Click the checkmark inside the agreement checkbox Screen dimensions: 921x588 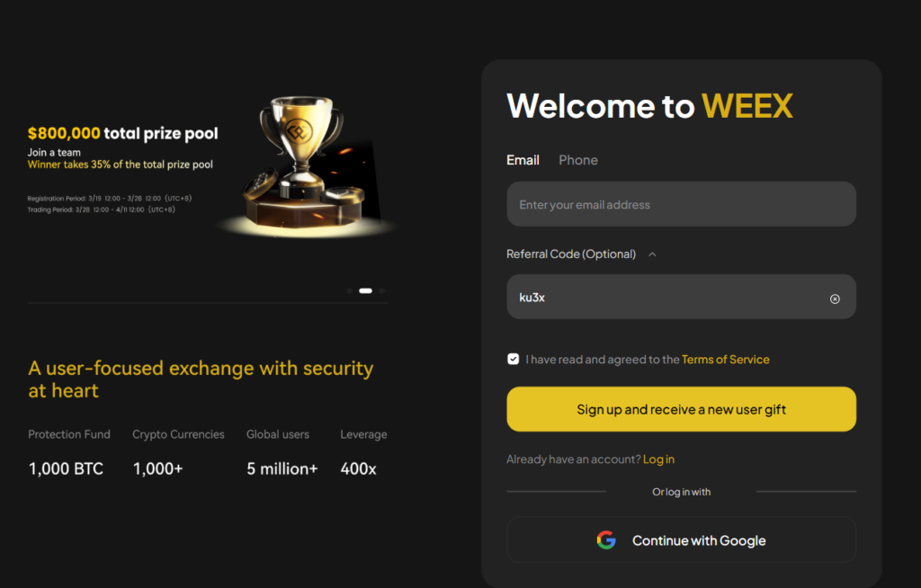click(x=513, y=358)
